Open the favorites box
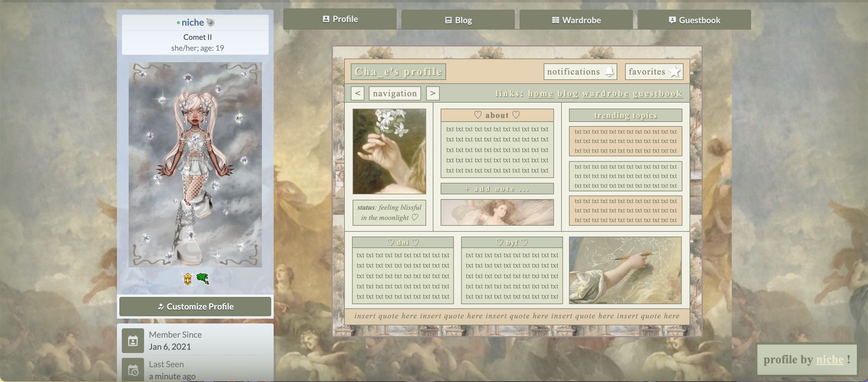This screenshot has height=382, width=868. point(654,72)
